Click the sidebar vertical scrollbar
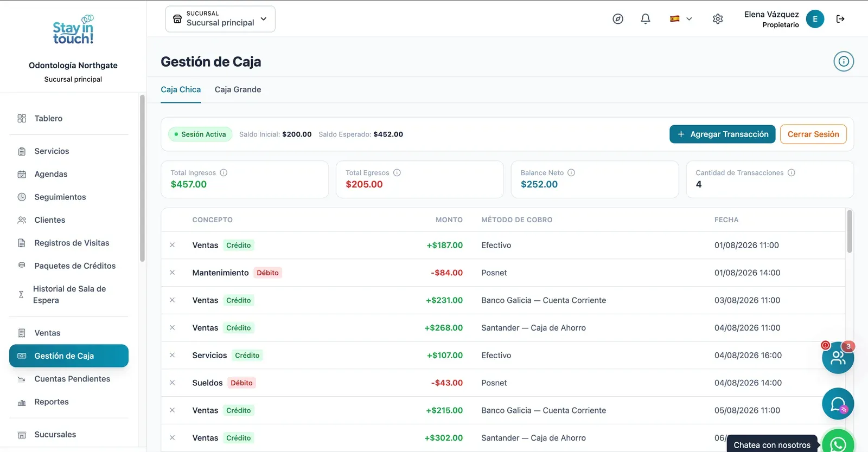This screenshot has height=452, width=868. click(x=142, y=179)
